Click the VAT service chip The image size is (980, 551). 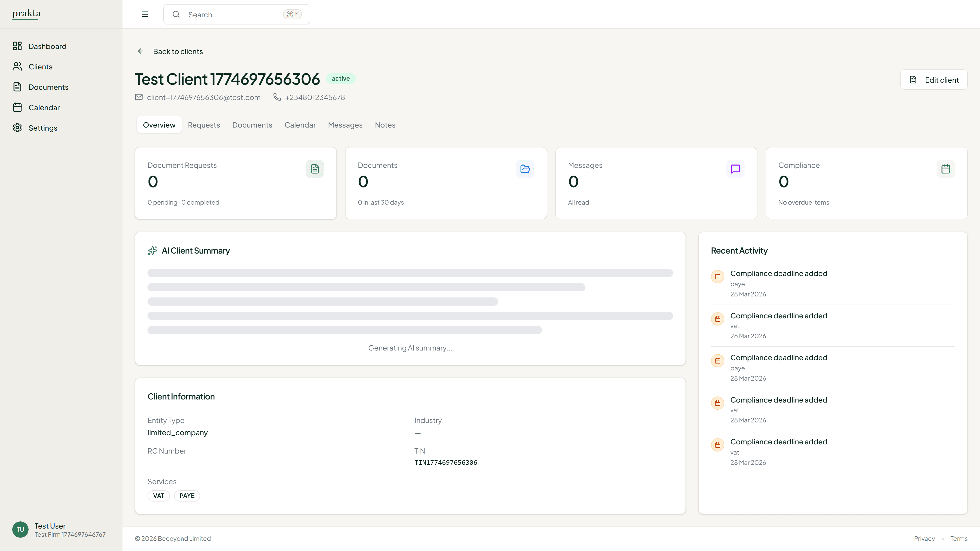click(159, 495)
